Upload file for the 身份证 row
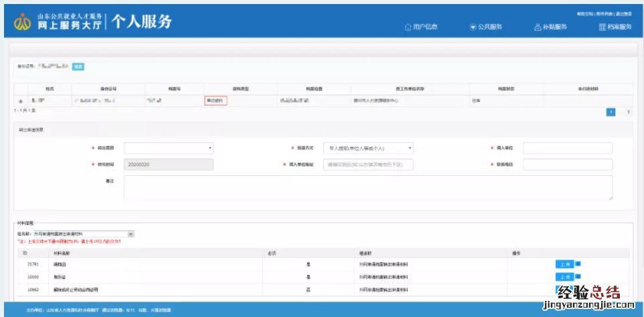 [x=564, y=277]
